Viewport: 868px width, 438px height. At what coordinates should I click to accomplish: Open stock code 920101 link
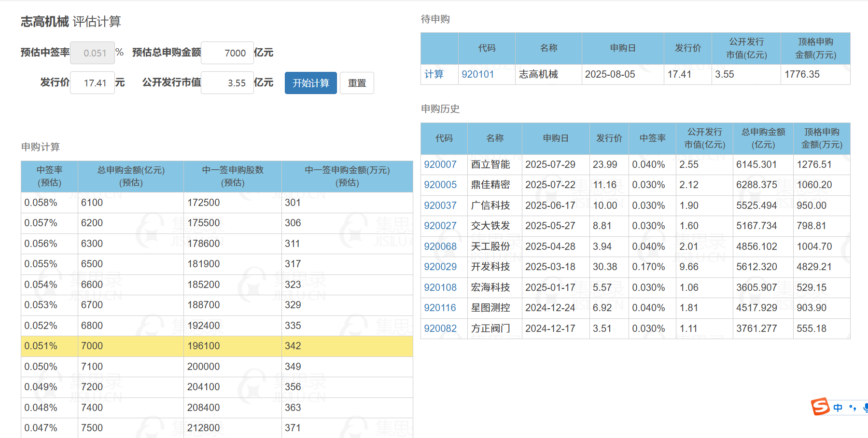pyautogui.click(x=477, y=74)
